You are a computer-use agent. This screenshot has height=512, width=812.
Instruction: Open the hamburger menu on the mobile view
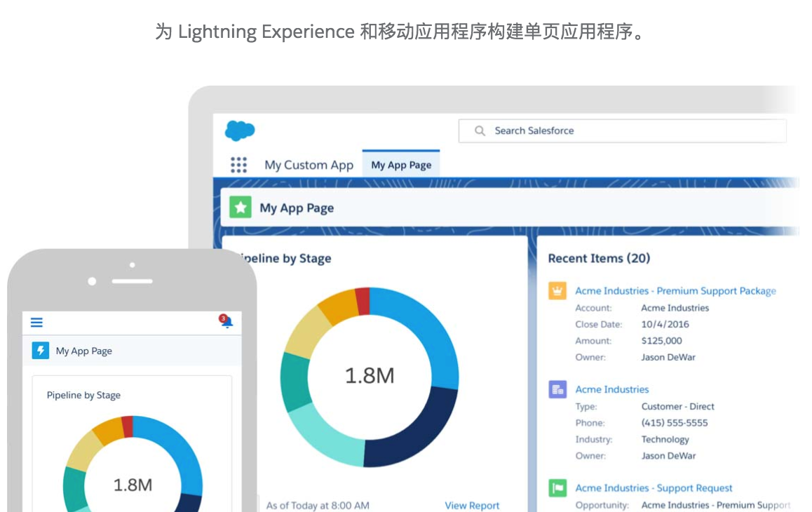[x=36, y=322]
